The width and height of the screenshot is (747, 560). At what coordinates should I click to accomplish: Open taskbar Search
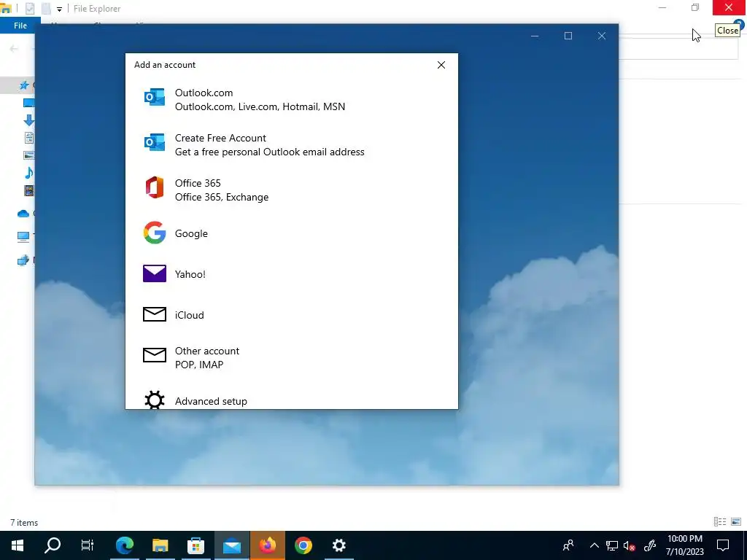pyautogui.click(x=53, y=545)
